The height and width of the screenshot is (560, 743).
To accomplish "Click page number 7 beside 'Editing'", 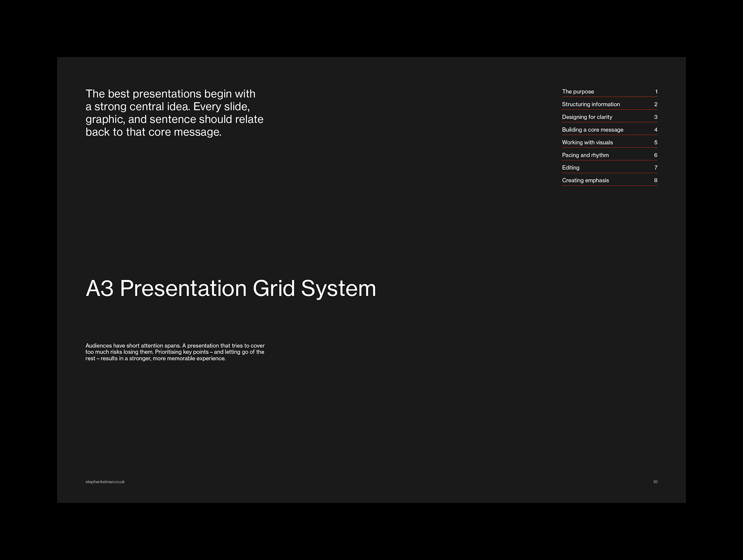I will (x=656, y=168).
